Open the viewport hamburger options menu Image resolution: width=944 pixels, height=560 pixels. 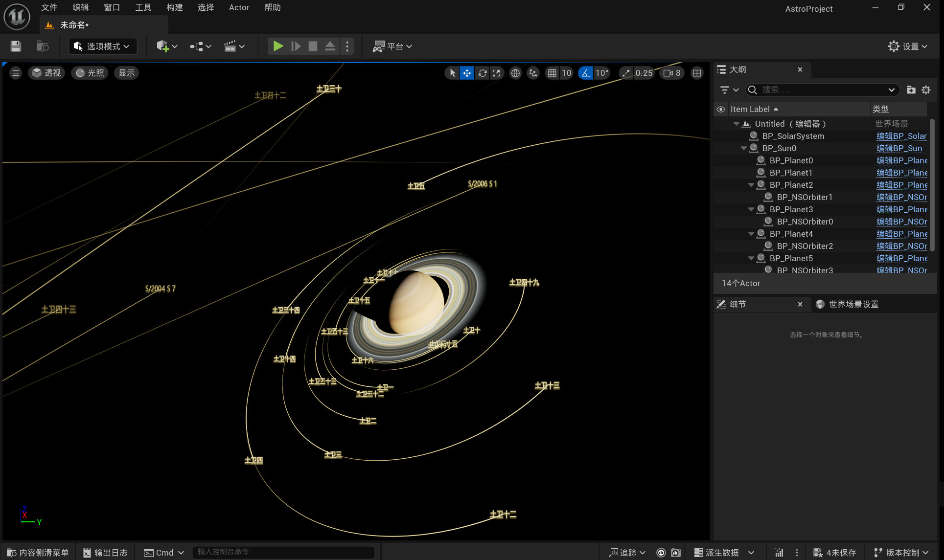pos(16,73)
